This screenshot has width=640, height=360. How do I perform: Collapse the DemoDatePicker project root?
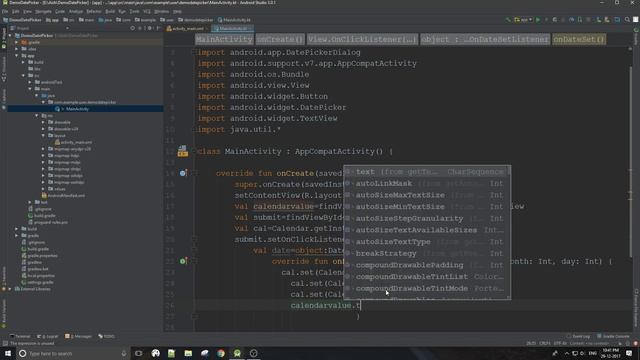click(10, 36)
